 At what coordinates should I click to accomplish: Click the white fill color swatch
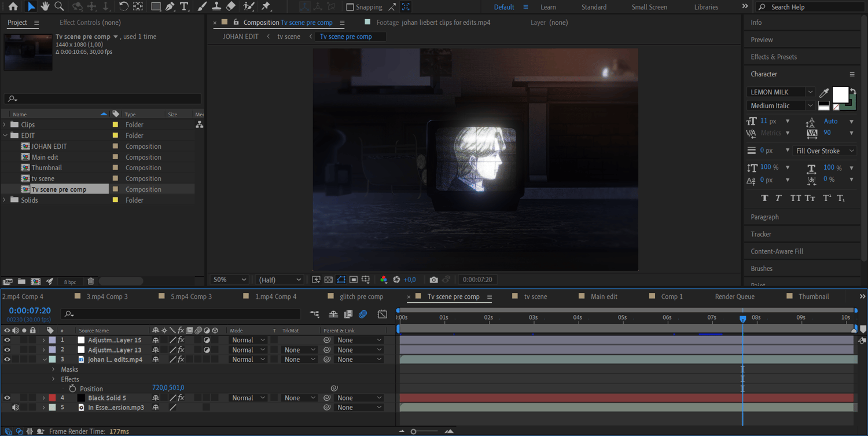coord(840,94)
